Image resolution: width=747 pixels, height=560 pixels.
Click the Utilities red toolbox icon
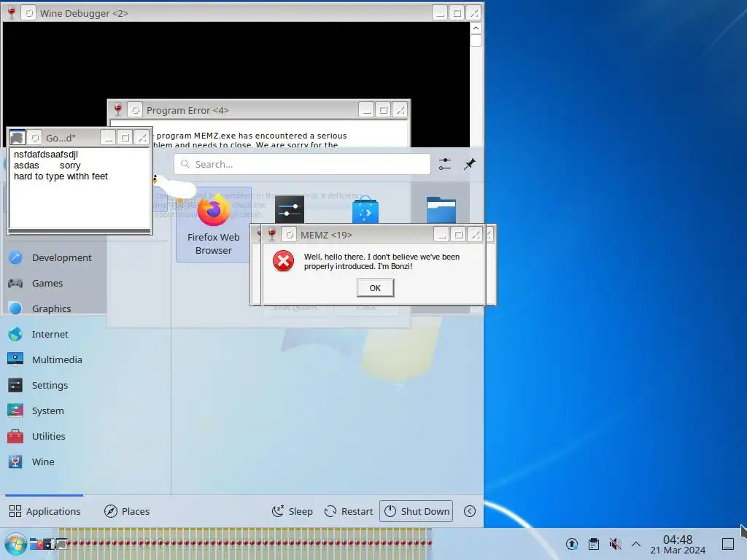point(15,436)
